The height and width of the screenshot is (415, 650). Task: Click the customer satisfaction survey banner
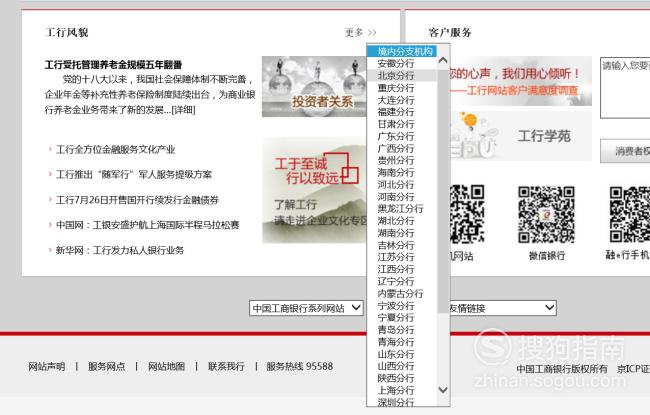click(521, 81)
